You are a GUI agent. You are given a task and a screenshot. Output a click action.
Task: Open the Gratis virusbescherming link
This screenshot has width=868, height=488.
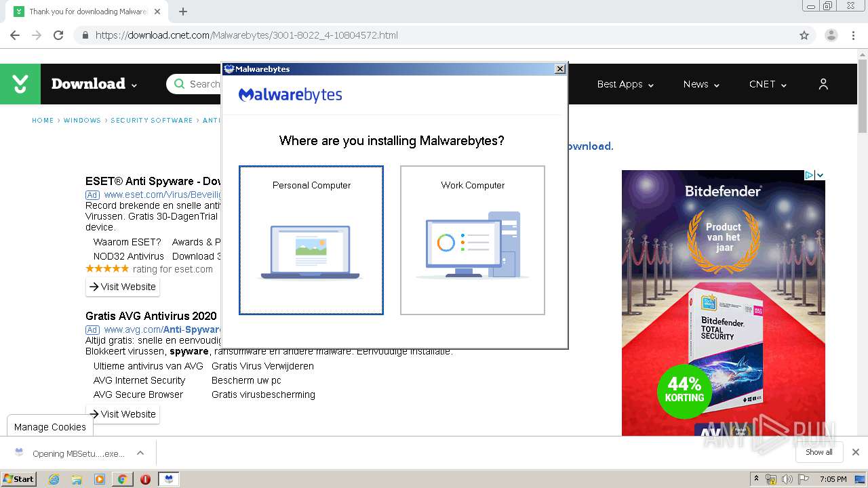[x=263, y=394]
